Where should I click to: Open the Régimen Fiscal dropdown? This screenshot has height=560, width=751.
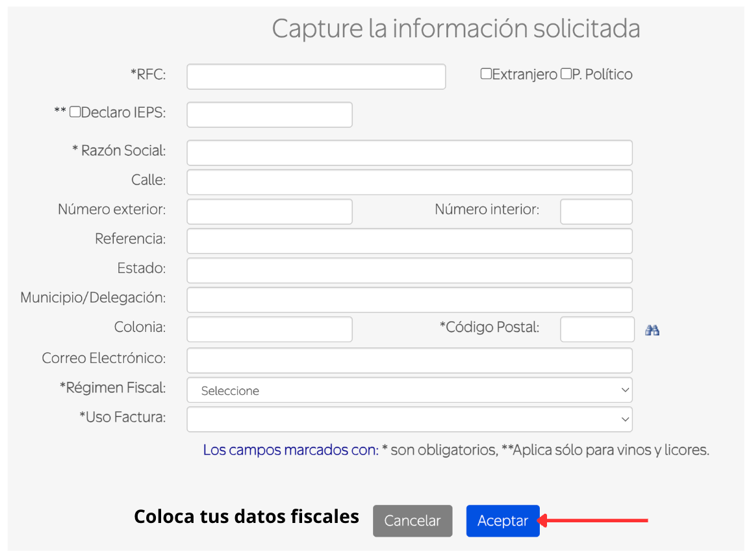click(409, 390)
